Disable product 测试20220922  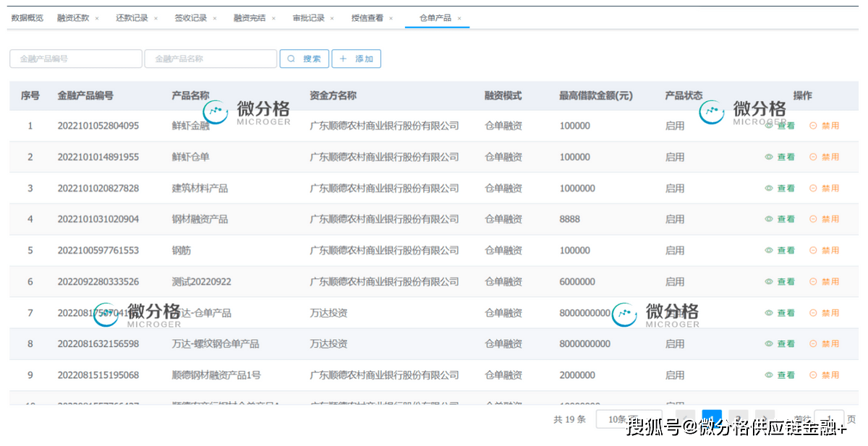point(824,282)
